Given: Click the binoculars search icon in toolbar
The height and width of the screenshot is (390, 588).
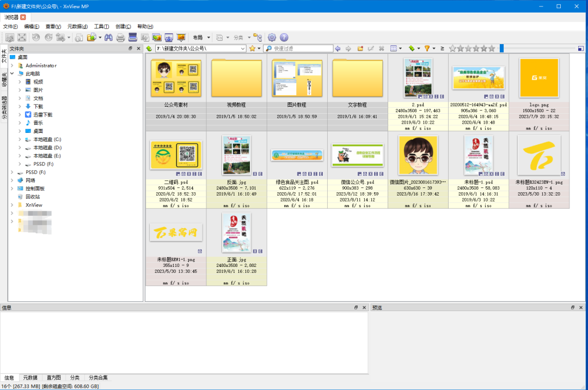Looking at the screenshot, I should coord(108,38).
